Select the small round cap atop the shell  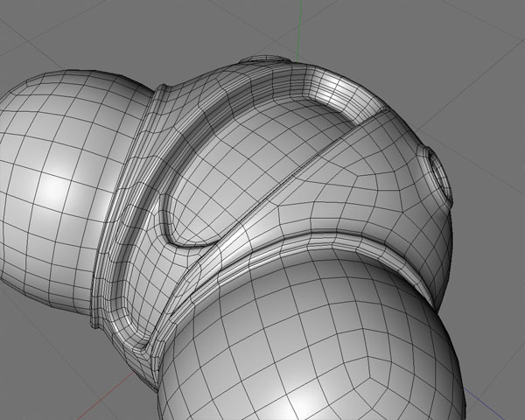point(266,59)
